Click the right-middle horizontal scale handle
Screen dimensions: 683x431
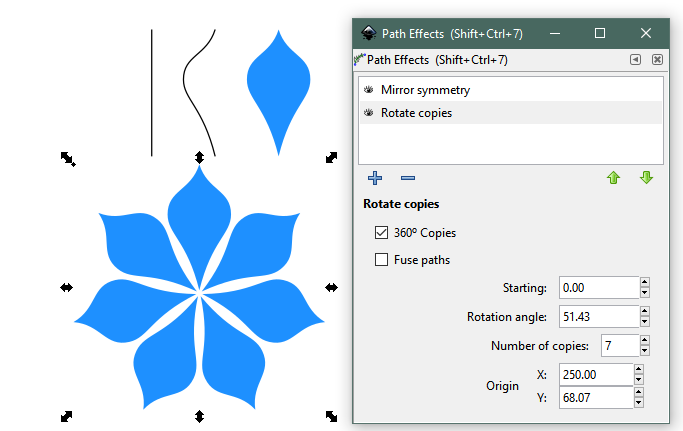tap(331, 287)
